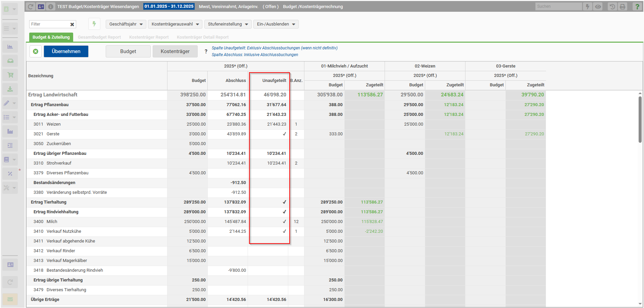Click the percent icon in sidebar

pos(10,174)
